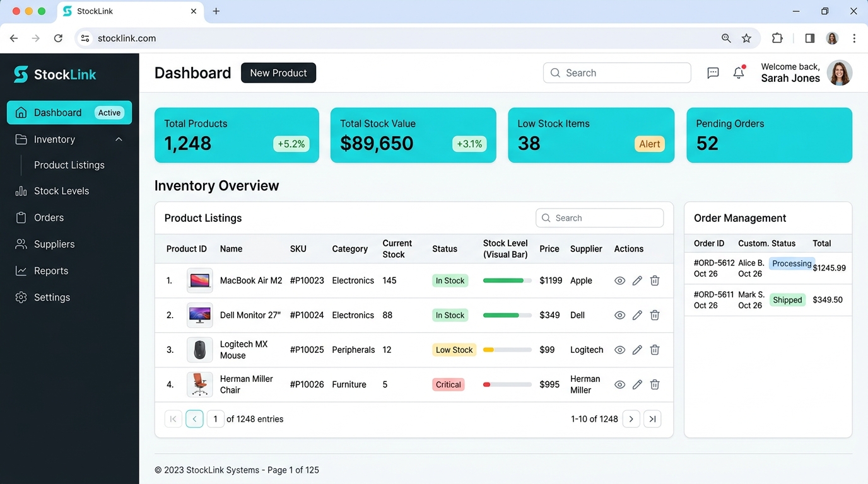Image resolution: width=868 pixels, height=484 pixels.
Task: Click Sarah Jones profile avatar
Action: (x=840, y=73)
